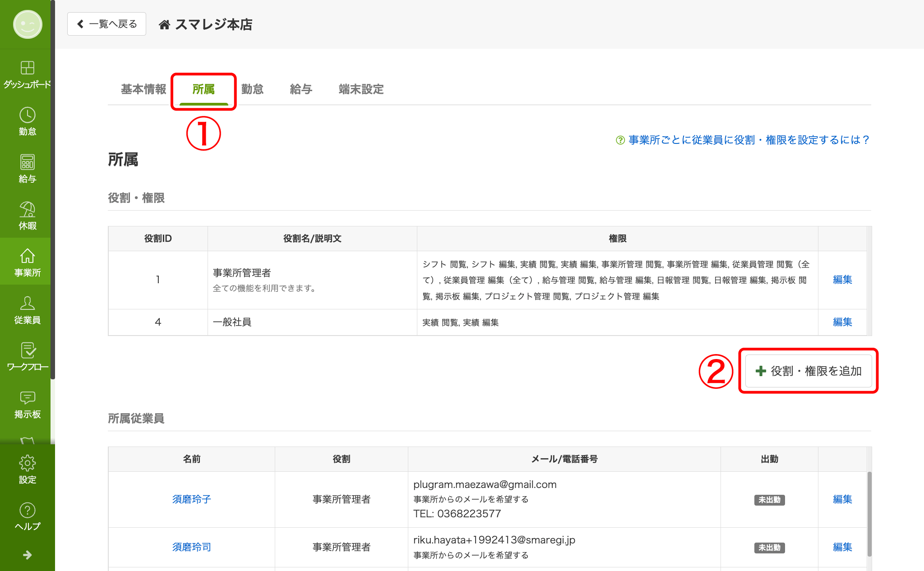Open the Dashboard icon in sidebar
This screenshot has width=924, height=571.
click(27, 68)
